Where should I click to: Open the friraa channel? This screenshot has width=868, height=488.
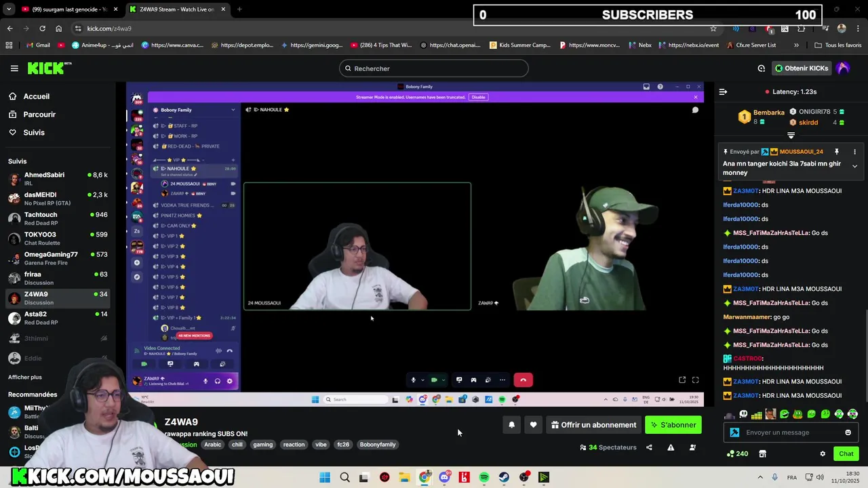[58, 278]
